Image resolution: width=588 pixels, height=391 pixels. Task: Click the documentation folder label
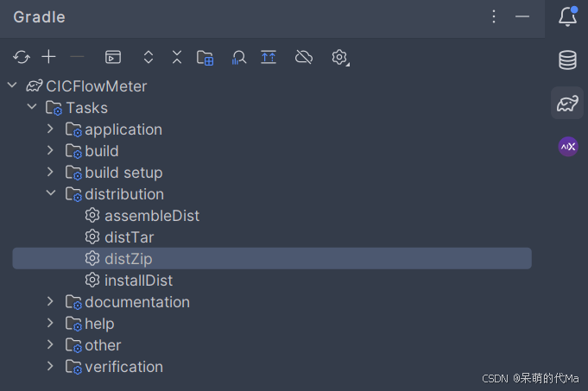click(x=137, y=302)
